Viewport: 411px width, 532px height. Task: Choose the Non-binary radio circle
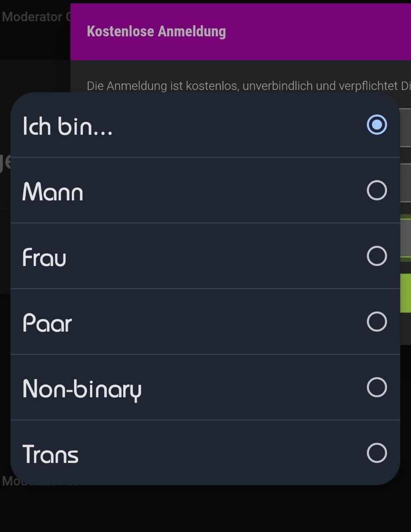point(377,387)
